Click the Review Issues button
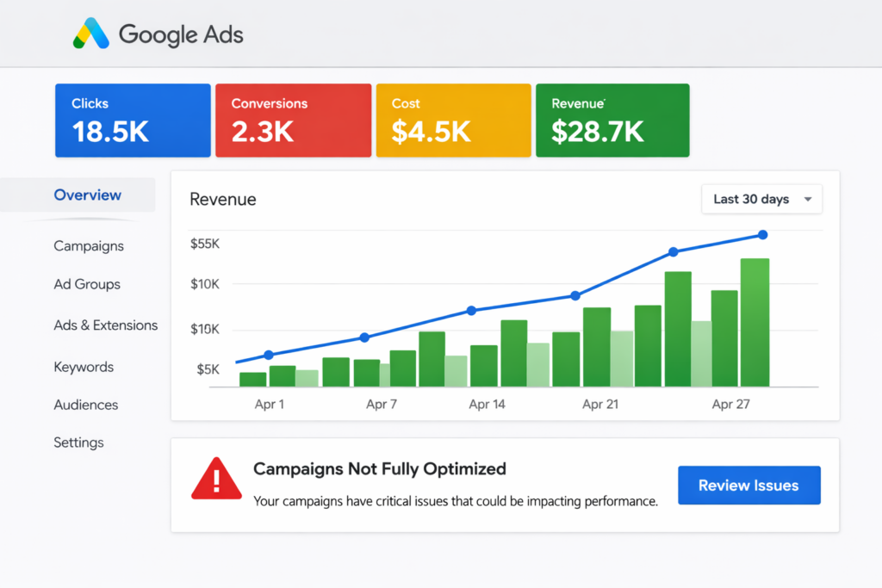Image resolution: width=882 pixels, height=588 pixels. [x=748, y=486]
